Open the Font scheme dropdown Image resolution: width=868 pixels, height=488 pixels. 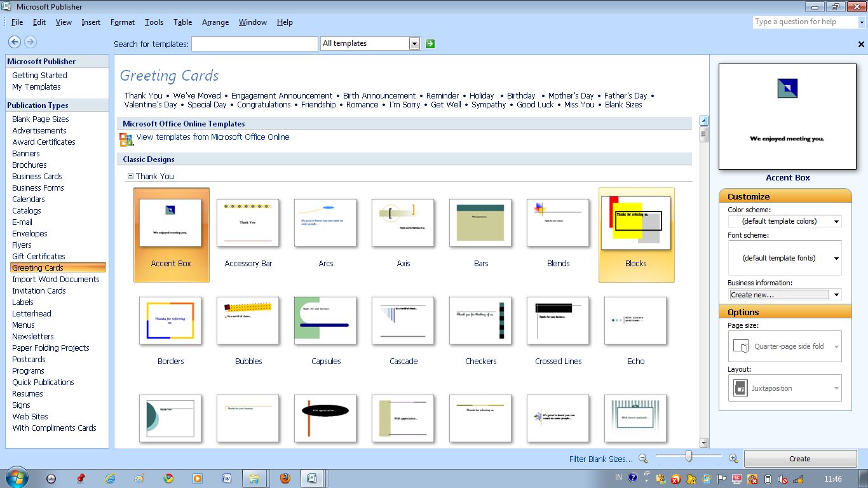tap(836, 259)
